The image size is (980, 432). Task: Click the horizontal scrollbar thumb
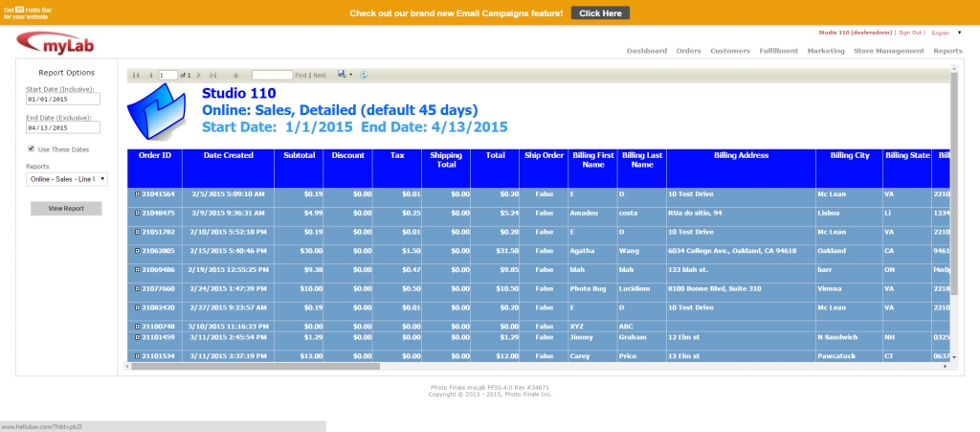pyautogui.click(x=256, y=366)
